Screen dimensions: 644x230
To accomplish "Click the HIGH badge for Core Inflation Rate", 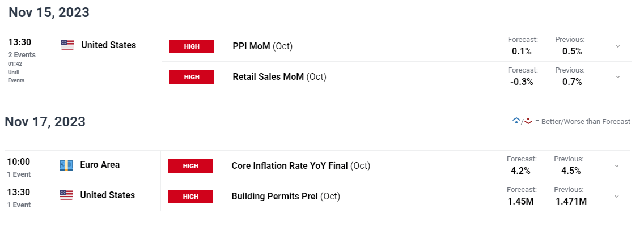I will (x=190, y=166).
